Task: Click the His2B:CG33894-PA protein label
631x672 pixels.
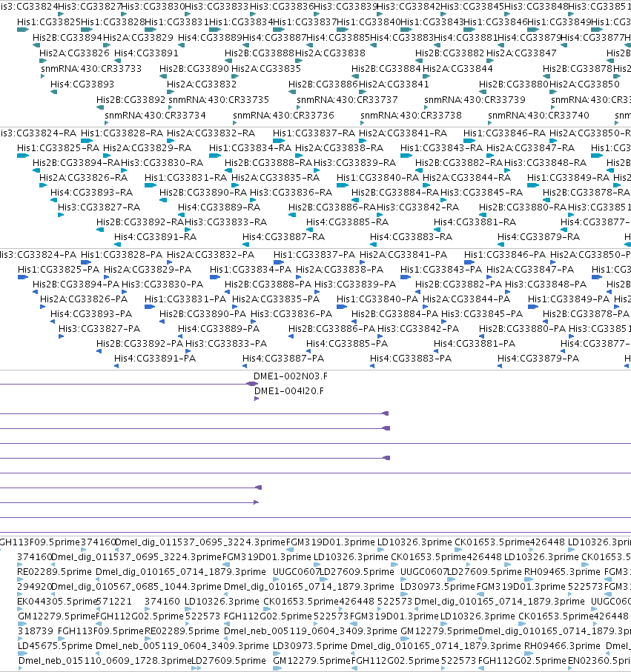Action: pyautogui.click(x=76, y=285)
